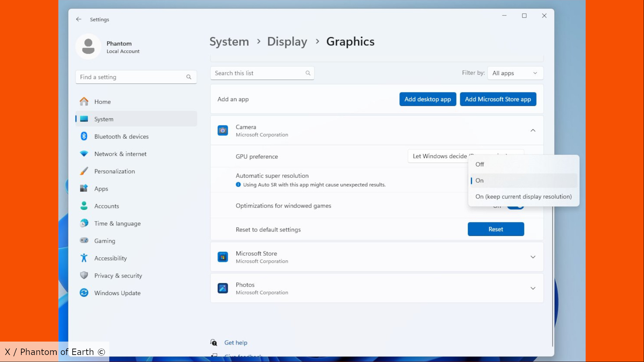This screenshot has height=362, width=644.
Task: Open Bluetooth & devices settings
Action: [136, 136]
